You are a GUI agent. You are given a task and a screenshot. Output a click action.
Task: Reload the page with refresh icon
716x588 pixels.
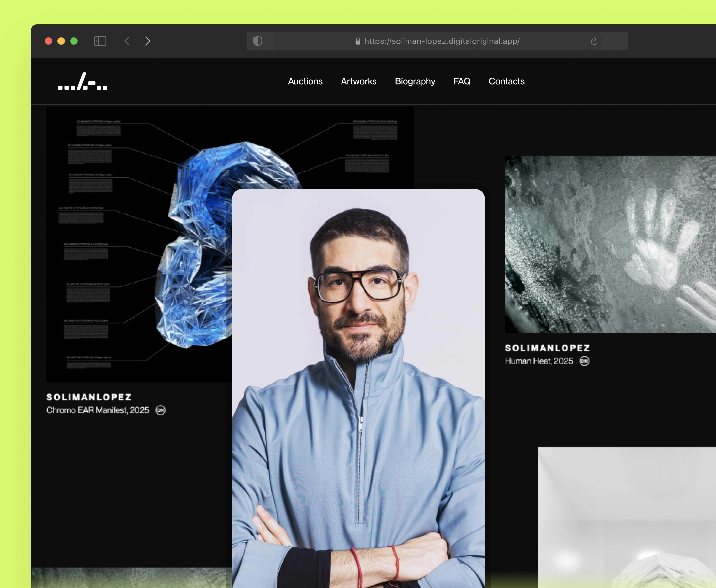[x=594, y=41]
